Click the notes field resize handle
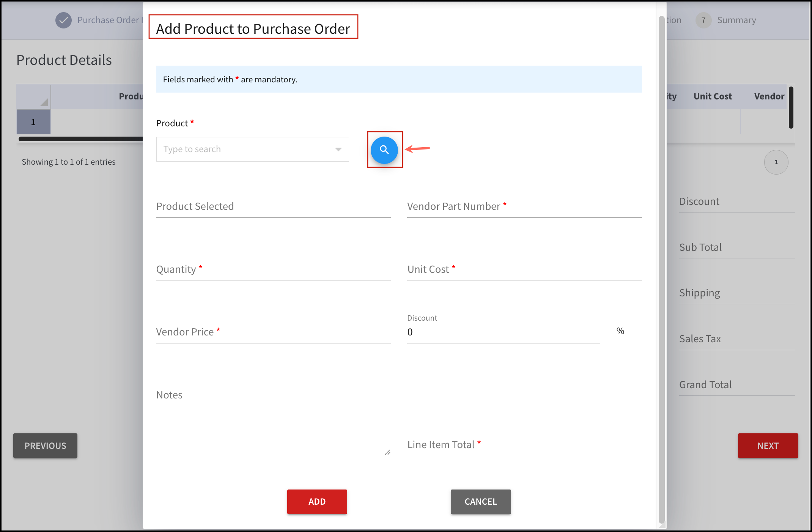Image resolution: width=812 pixels, height=532 pixels. click(x=387, y=452)
